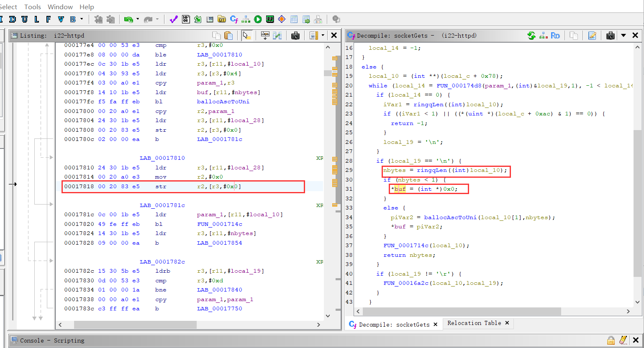Toggle Console scroll lock icon
Screen dimensions: 644x348
[x=611, y=340]
